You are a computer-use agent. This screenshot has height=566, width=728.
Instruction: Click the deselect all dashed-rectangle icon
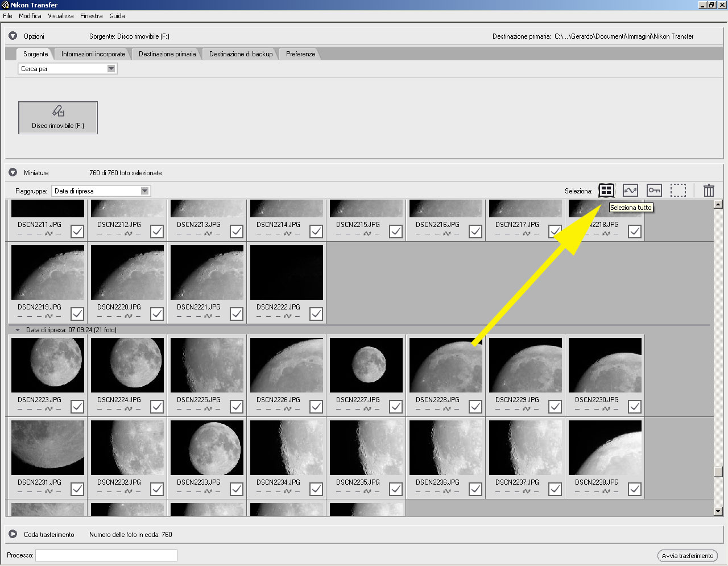click(x=678, y=191)
